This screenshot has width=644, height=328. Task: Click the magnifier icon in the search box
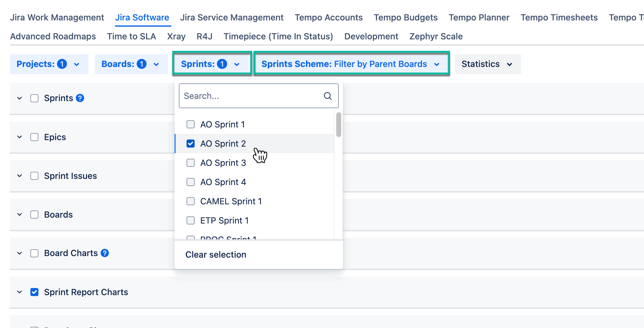(327, 96)
